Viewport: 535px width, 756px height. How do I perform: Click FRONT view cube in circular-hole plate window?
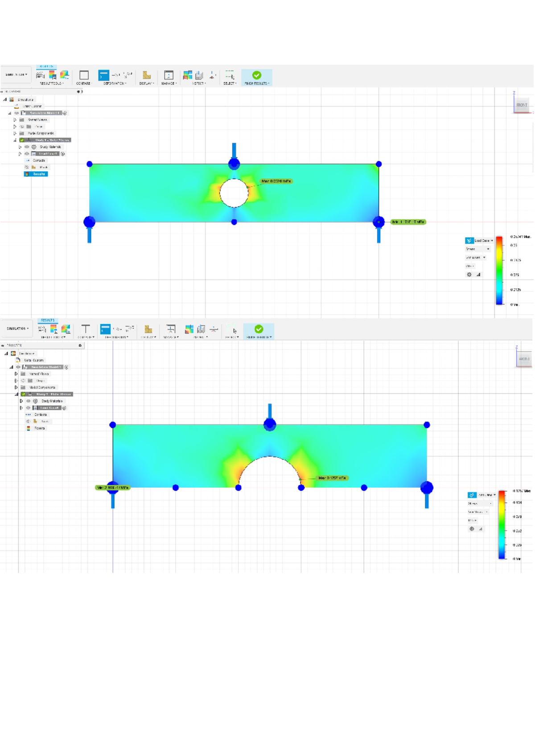tap(522, 105)
